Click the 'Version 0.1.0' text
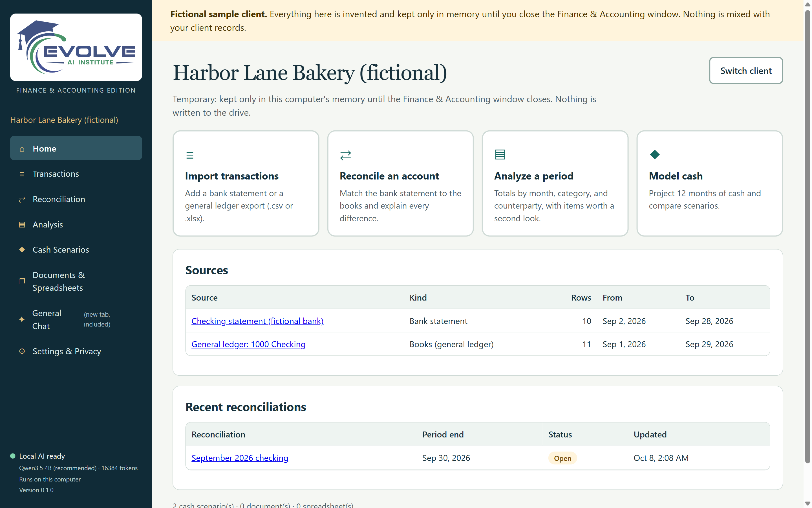Viewport: 812px width, 508px height. pyautogui.click(x=36, y=490)
